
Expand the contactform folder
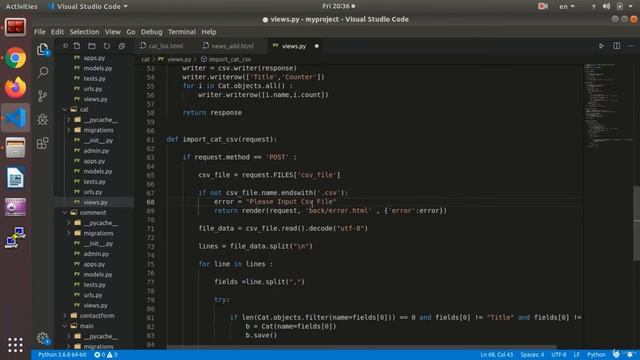pos(65,316)
